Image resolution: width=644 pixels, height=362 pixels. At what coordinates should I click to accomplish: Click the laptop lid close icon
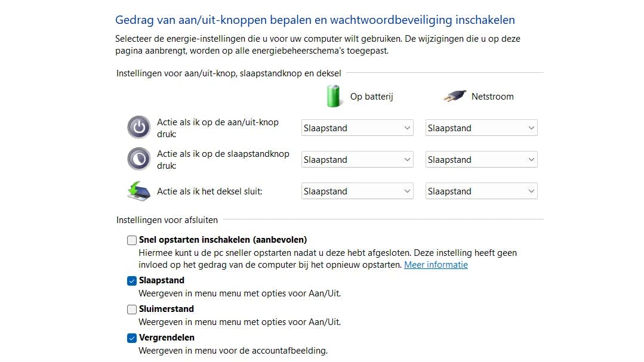coord(138,191)
